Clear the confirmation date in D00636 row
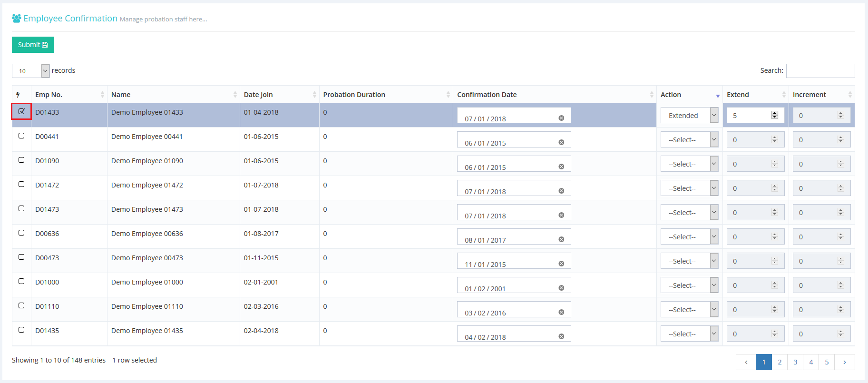The width and height of the screenshot is (868, 383). click(561, 239)
